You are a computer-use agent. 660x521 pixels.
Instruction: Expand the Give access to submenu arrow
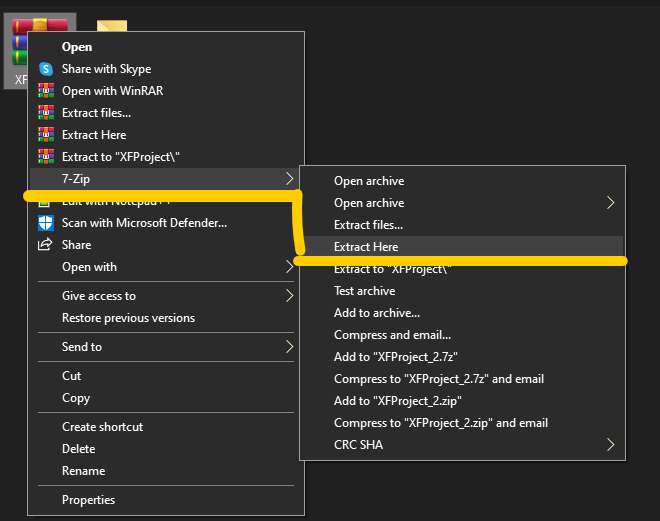[x=289, y=295]
